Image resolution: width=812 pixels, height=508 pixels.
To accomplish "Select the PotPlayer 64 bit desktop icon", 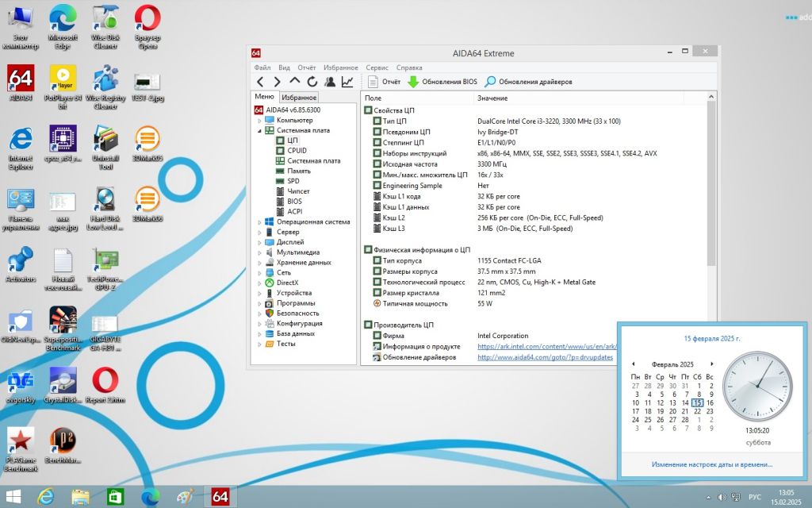I will tap(63, 87).
